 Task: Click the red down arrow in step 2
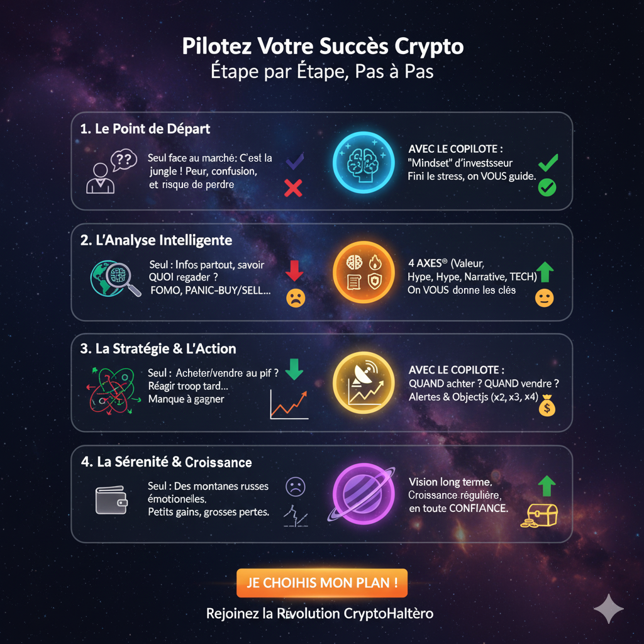click(x=295, y=270)
